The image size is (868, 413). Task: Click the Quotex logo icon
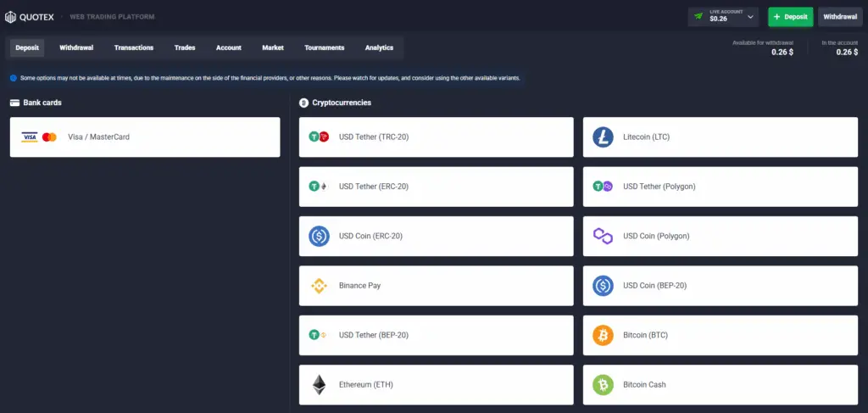[10, 17]
